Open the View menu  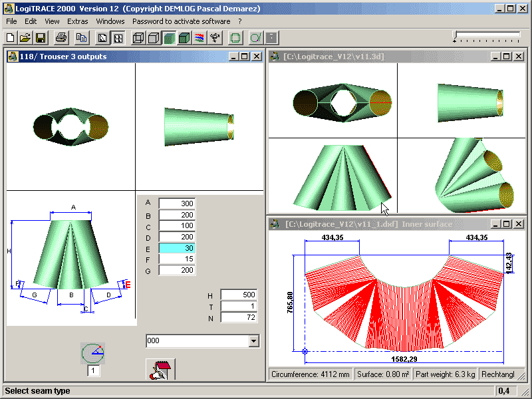click(52, 21)
